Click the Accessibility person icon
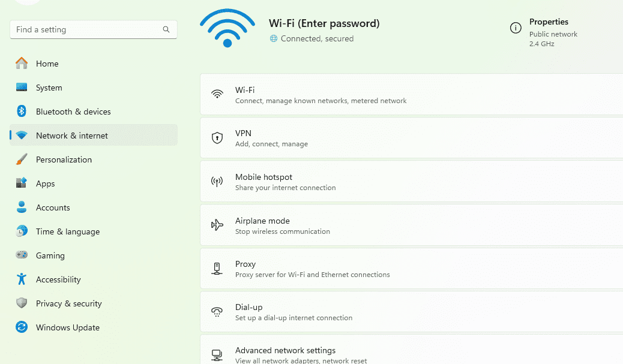Viewport: 623px width, 364px height. pyautogui.click(x=21, y=279)
